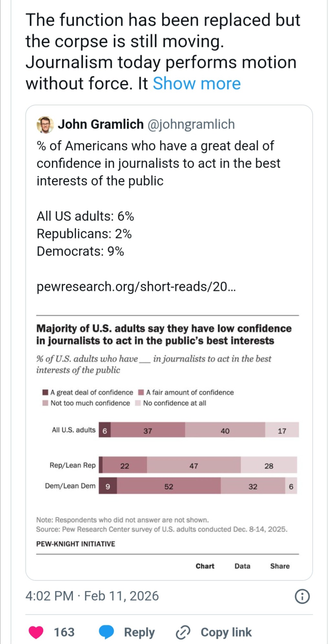Click the 'Not too much confidence' legend square
This screenshot has width=335, height=644.
[x=46, y=403]
